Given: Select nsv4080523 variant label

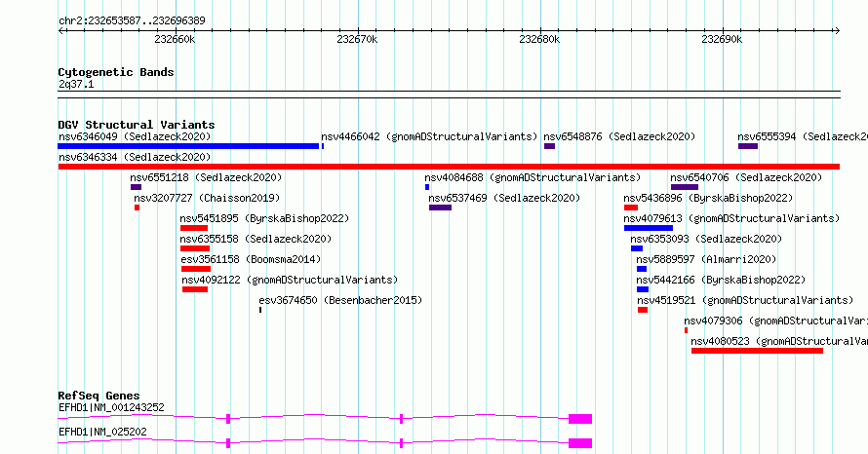Looking at the screenshot, I should [779, 341].
